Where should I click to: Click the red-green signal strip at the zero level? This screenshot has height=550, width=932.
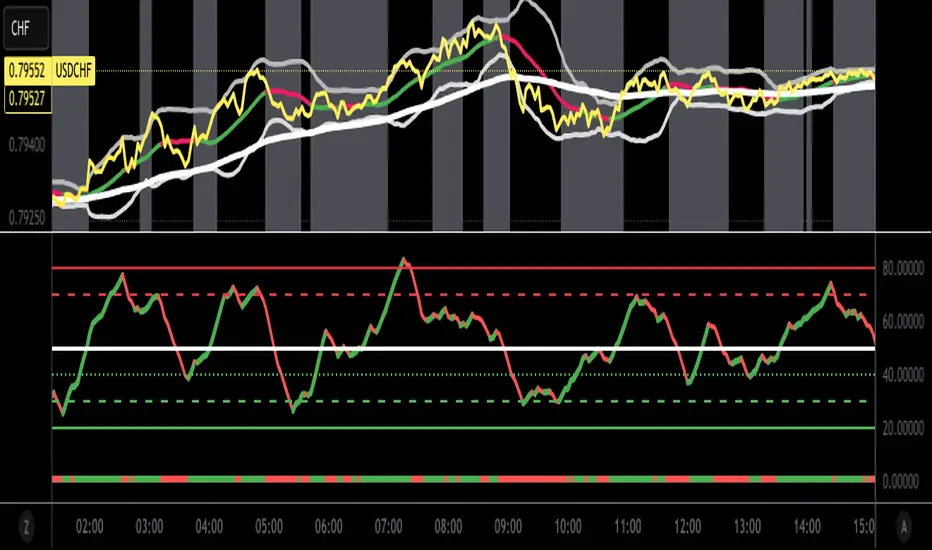point(464,479)
